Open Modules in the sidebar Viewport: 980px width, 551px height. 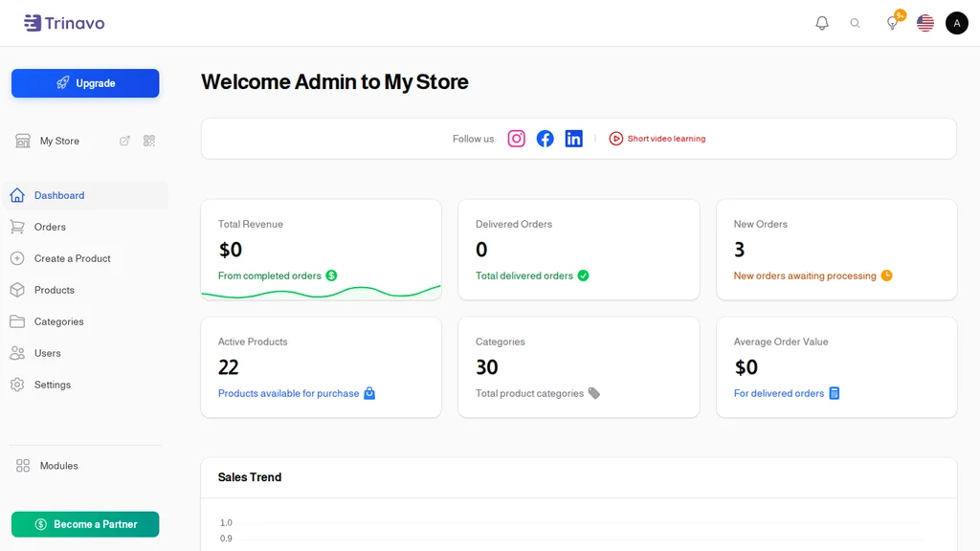coord(85,466)
